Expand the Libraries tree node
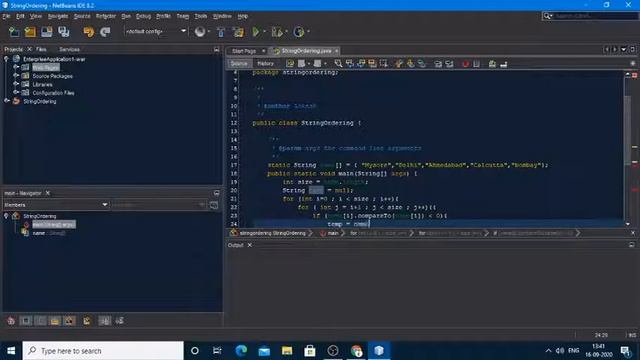Image resolution: width=640 pixels, height=360 pixels. pos(16,84)
